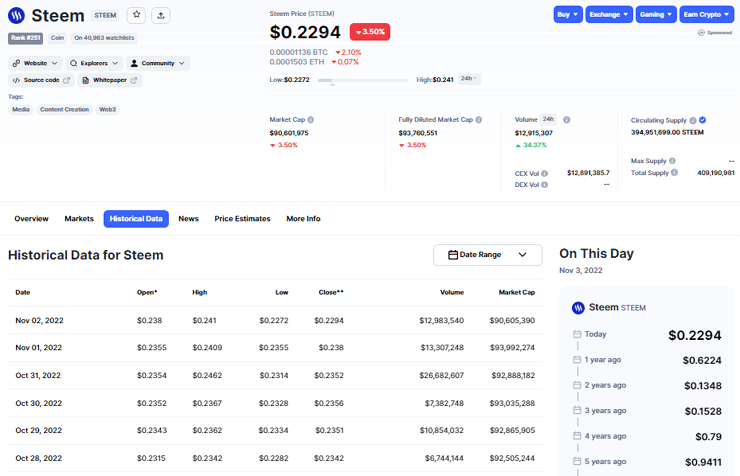Click the Sponsored info icon
Viewport: 740px width, 476px height.
[701, 33]
